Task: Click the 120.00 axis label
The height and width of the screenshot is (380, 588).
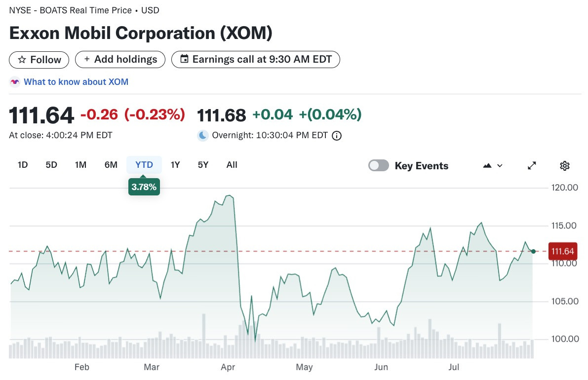Action: pyautogui.click(x=564, y=188)
